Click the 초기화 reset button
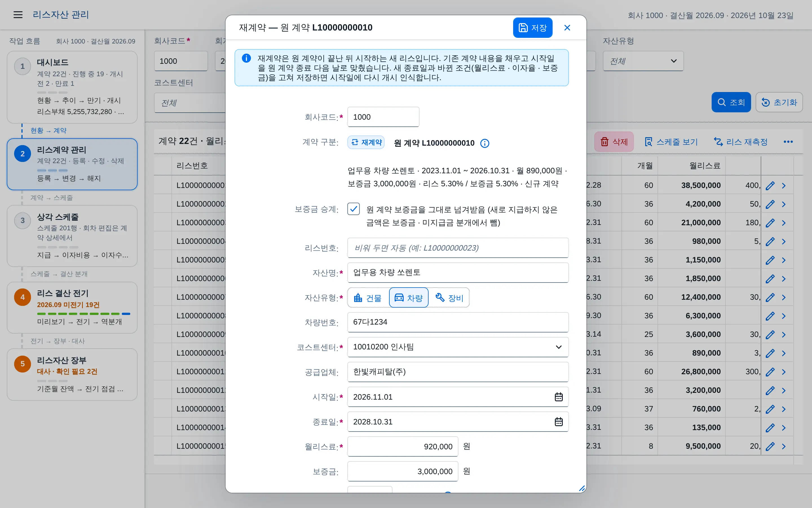Image resolution: width=812 pixels, height=508 pixels. coord(779,102)
